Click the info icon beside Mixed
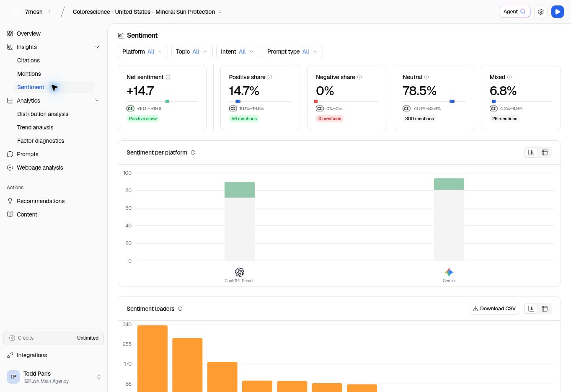 click(x=509, y=77)
